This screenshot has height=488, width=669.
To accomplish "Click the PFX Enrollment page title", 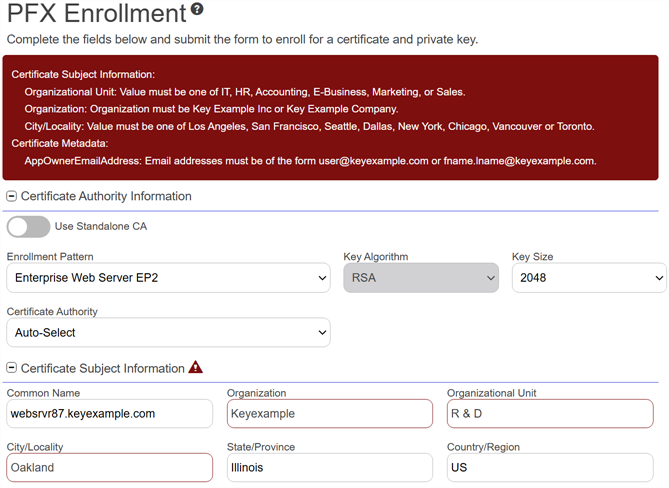I will click(x=97, y=14).
